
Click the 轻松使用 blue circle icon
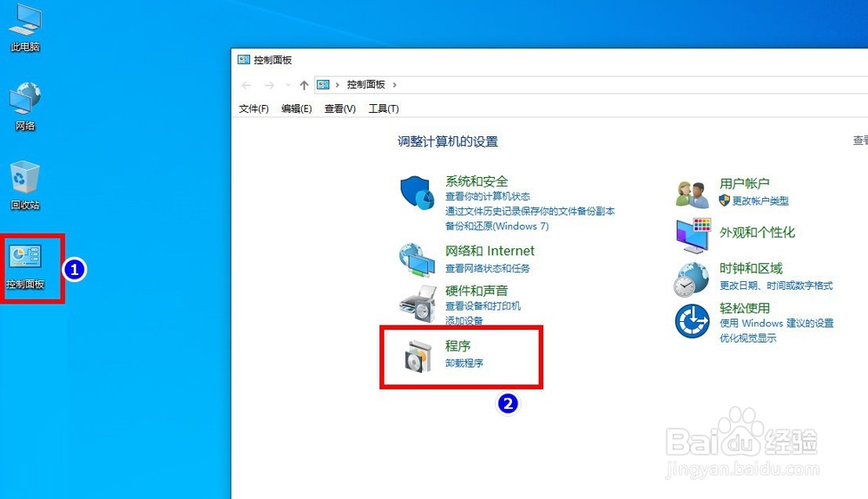[x=692, y=321]
